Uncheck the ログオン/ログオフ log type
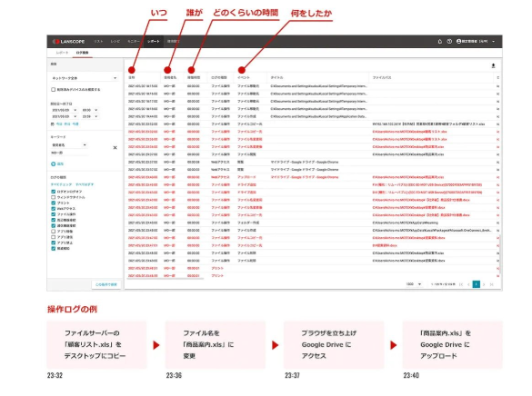The width and height of the screenshot is (532, 396). pos(54,192)
